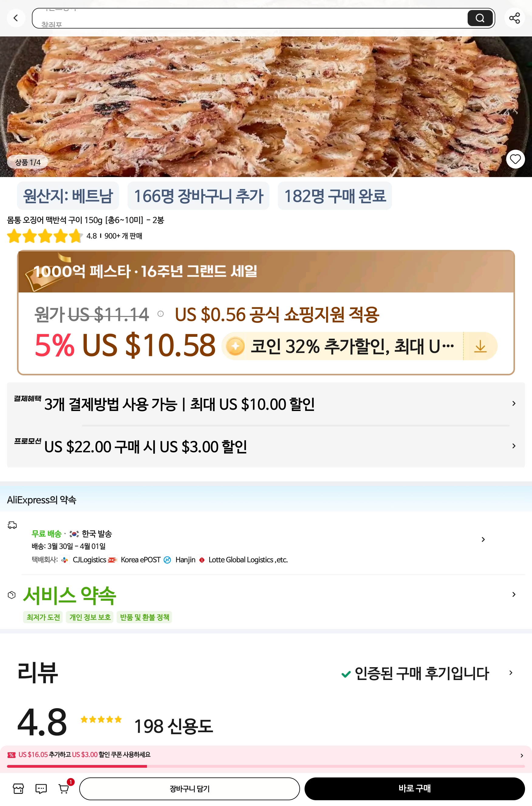Tap the original price info icon
This screenshot has width=532, height=806.
(161, 314)
